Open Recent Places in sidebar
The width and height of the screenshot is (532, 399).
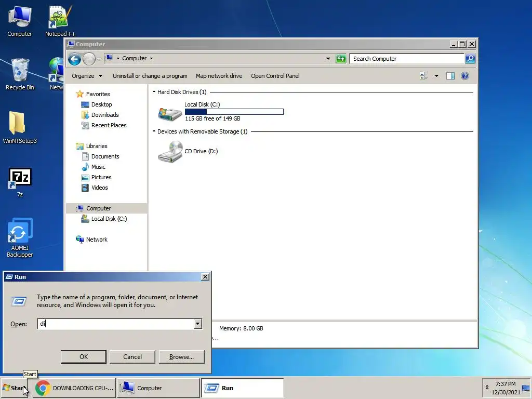tap(109, 125)
